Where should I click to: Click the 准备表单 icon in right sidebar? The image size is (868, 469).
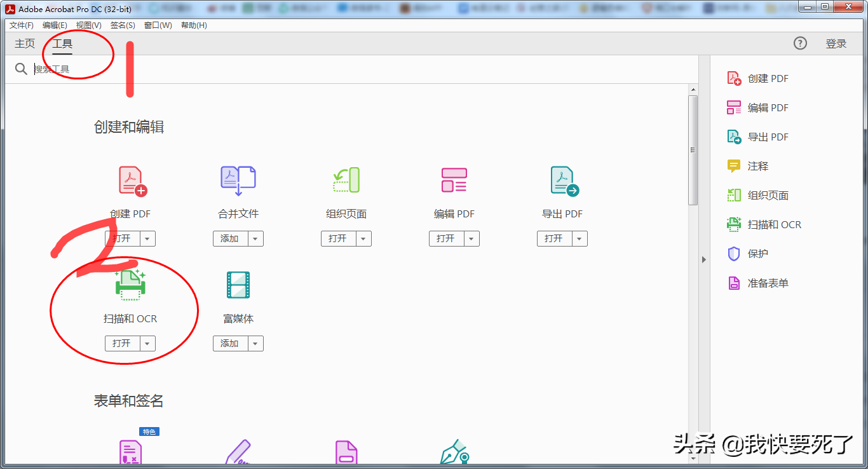click(734, 283)
